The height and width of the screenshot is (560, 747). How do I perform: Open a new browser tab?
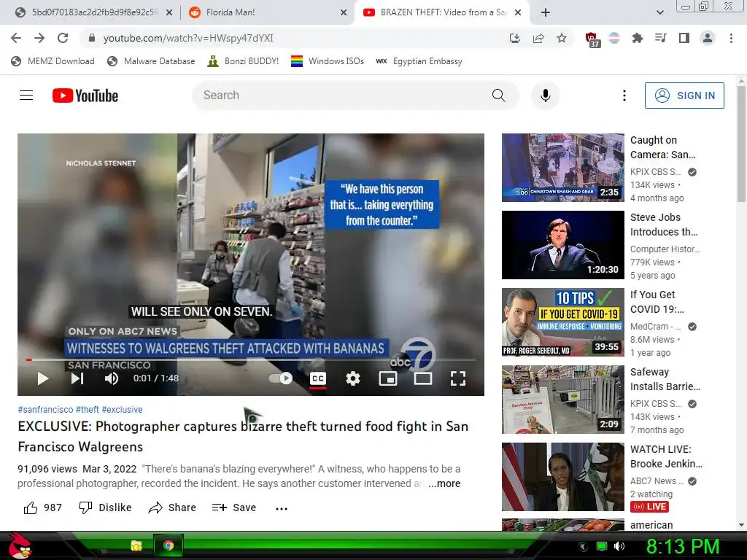pos(546,12)
